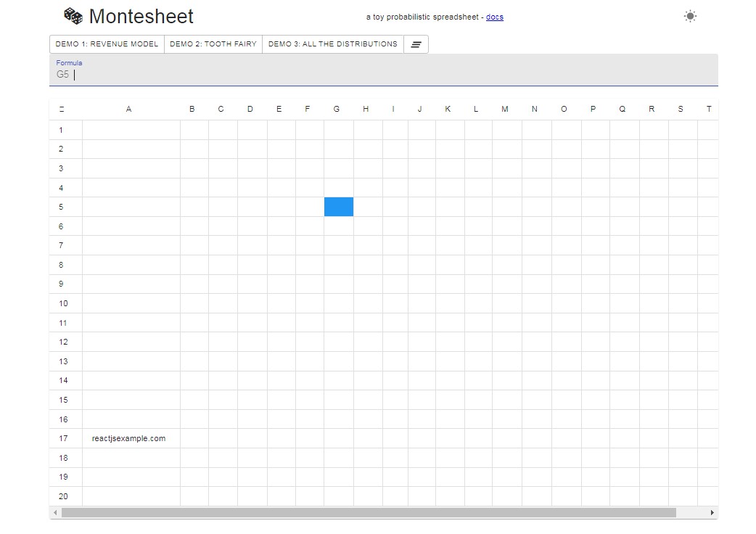
Task: Open the docs link
Action: click(x=494, y=17)
